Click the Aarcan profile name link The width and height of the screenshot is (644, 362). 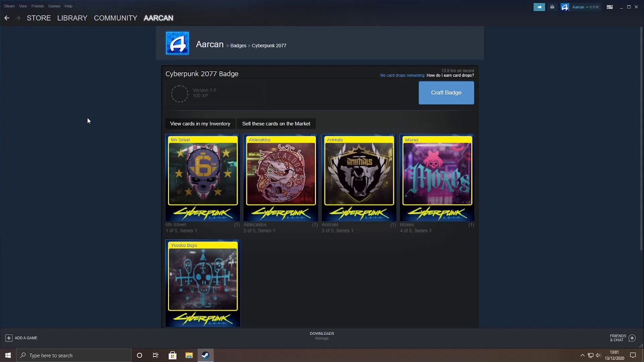coord(210,44)
